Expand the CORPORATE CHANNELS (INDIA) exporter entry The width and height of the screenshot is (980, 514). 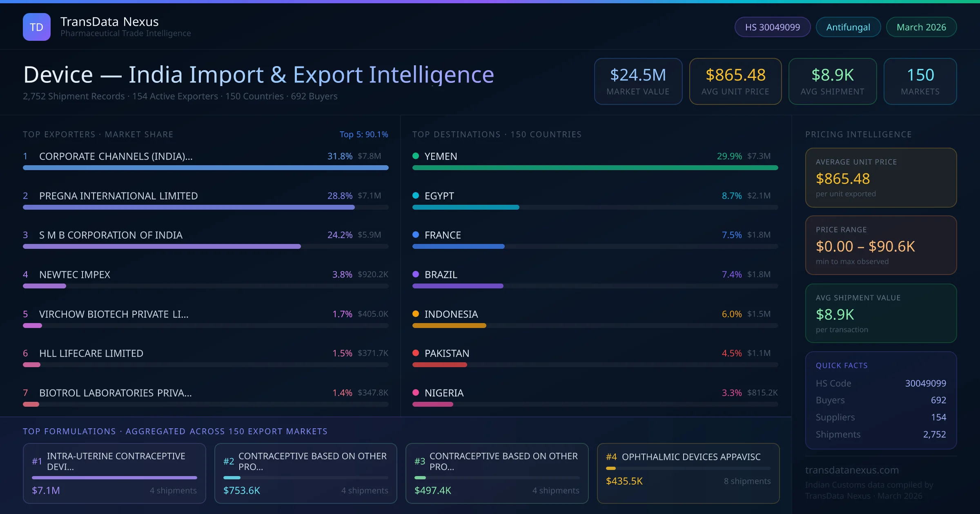click(116, 156)
